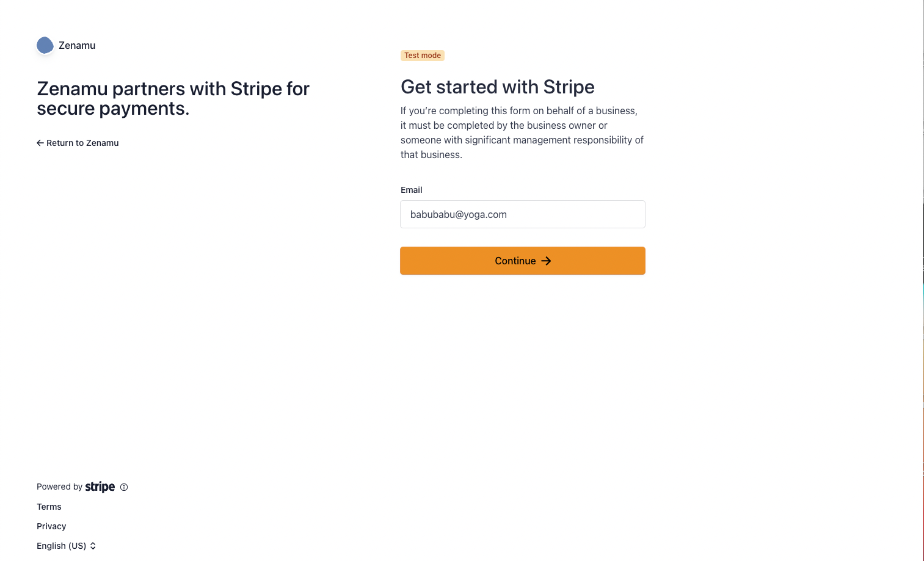Focus the Email input field
The image size is (924, 561).
(x=523, y=214)
